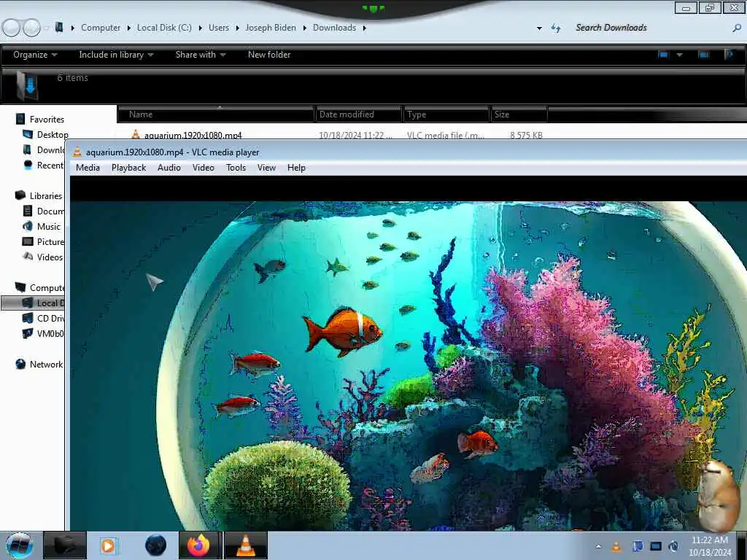
Task: Open the Video menu in VLC
Action: 204,168
